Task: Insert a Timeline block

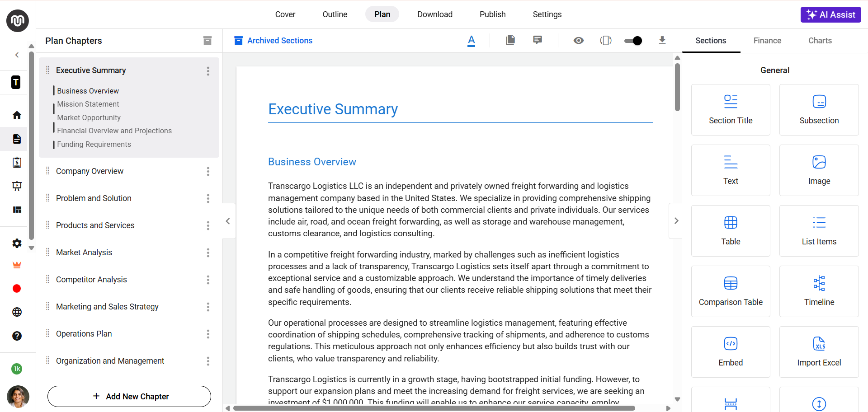Action: pyautogui.click(x=819, y=291)
